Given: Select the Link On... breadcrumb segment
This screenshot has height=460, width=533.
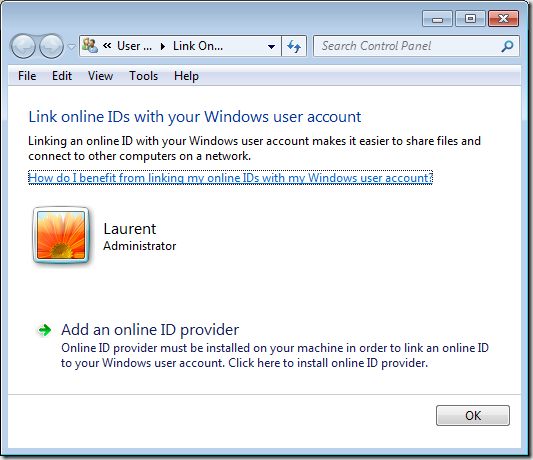Looking at the screenshot, I should (198, 46).
